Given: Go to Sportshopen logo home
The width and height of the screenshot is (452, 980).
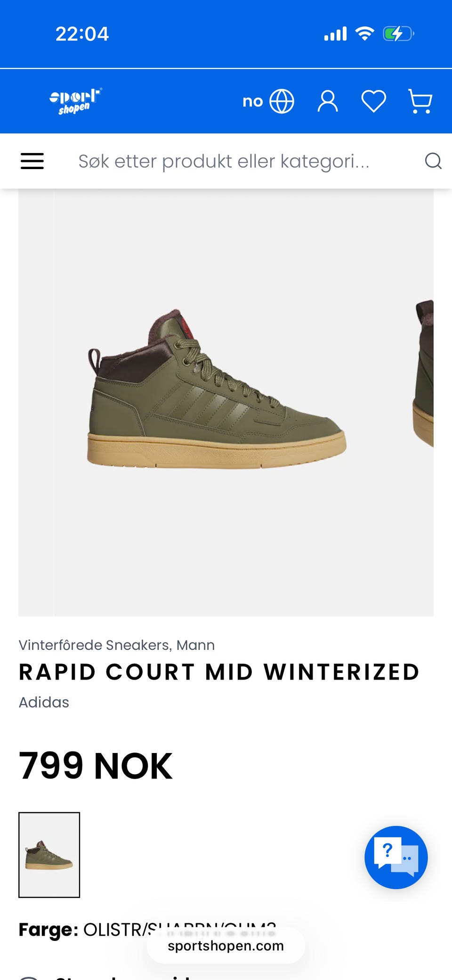Looking at the screenshot, I should tap(75, 101).
